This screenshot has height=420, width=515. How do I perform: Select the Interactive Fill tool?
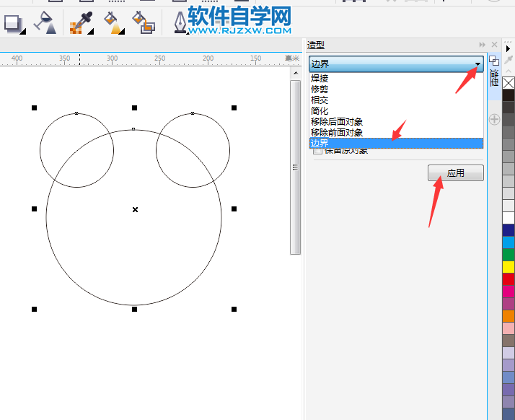click(x=114, y=23)
